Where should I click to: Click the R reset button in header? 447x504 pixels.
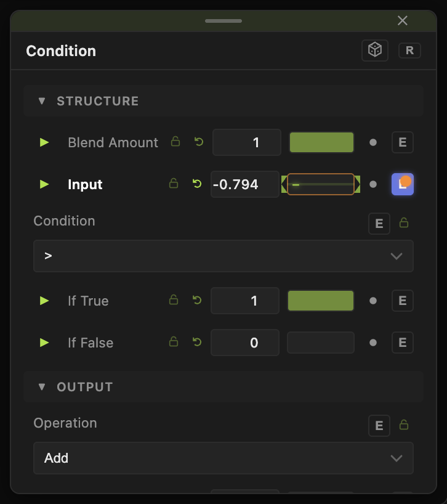click(409, 51)
